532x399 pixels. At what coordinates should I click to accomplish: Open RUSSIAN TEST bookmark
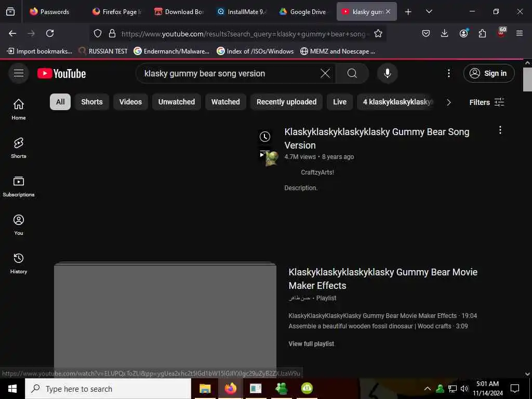click(x=103, y=51)
